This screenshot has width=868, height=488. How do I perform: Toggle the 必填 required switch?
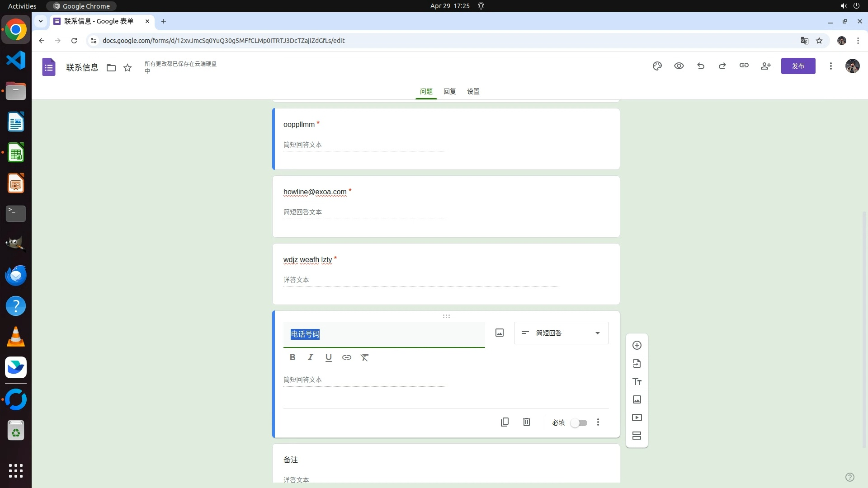click(579, 423)
